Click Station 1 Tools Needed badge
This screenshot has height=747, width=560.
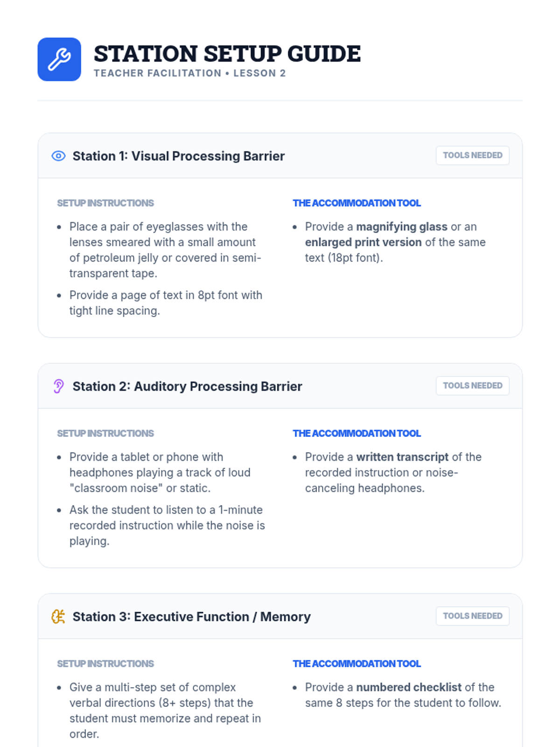point(472,155)
